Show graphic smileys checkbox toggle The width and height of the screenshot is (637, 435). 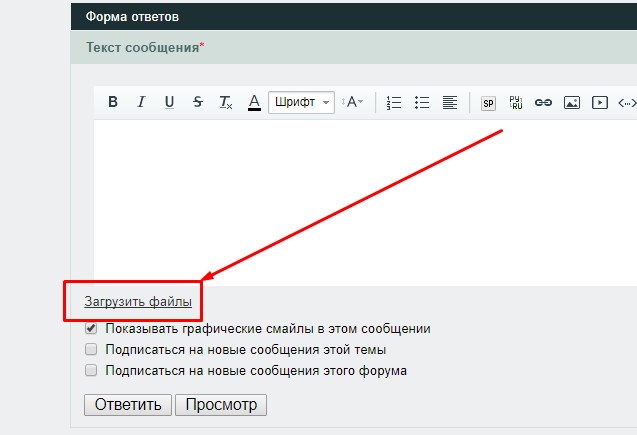tap(91, 328)
